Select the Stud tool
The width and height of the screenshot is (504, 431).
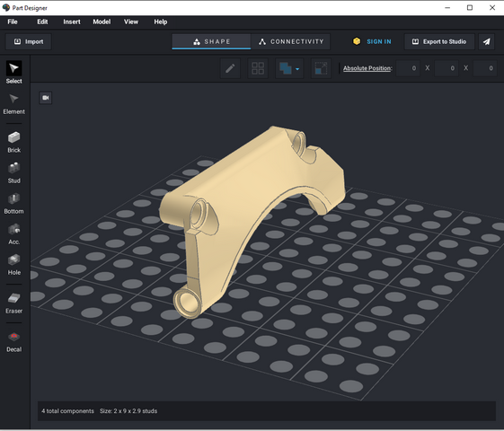tap(13, 172)
